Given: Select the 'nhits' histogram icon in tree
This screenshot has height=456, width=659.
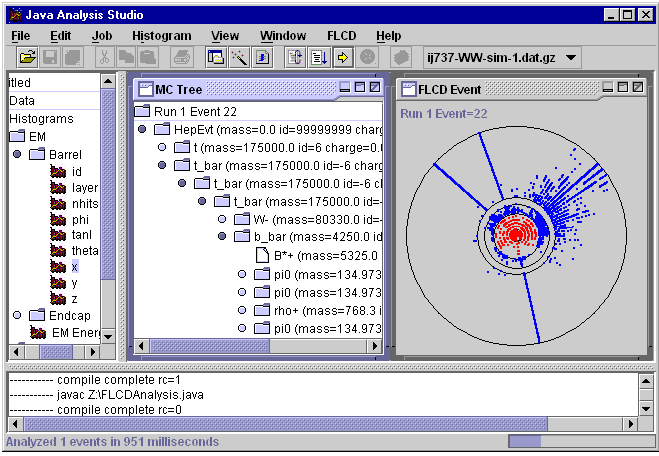Looking at the screenshot, I should [58, 204].
